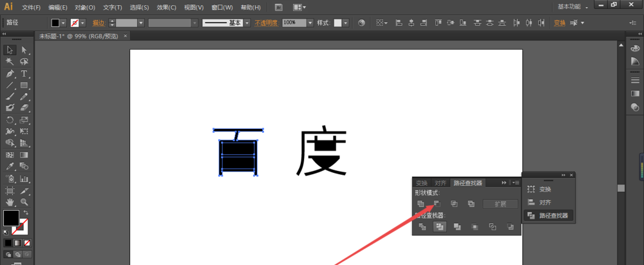644x265 pixels.
Task: Swap fill and stroke colors arrow
Action: coord(26,212)
